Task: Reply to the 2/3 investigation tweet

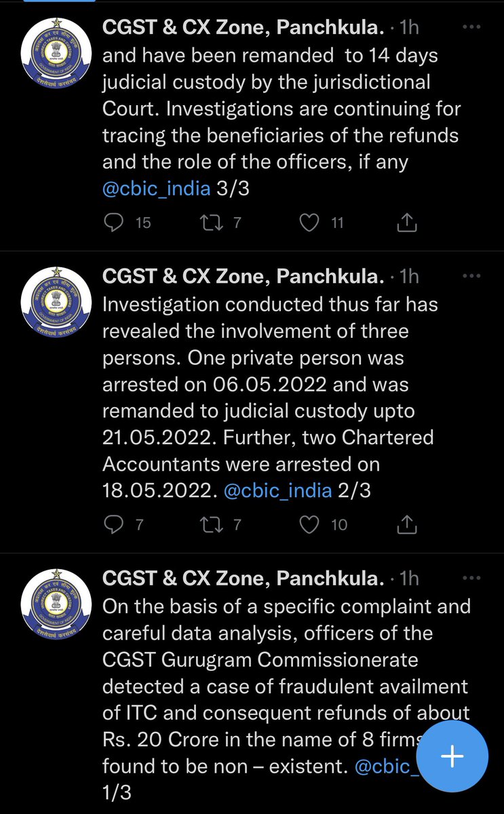Action: [116, 524]
